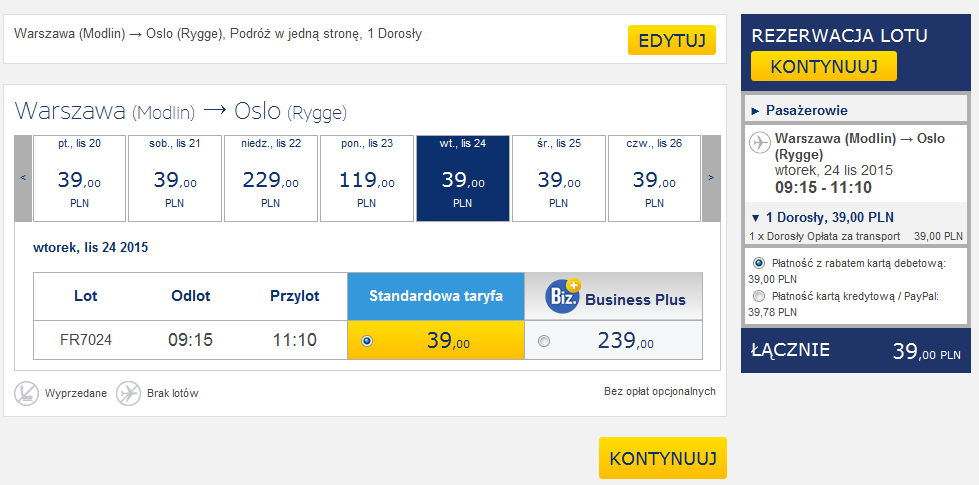Click the Lot column header
Screen dimensions: 979x485
coord(86,296)
